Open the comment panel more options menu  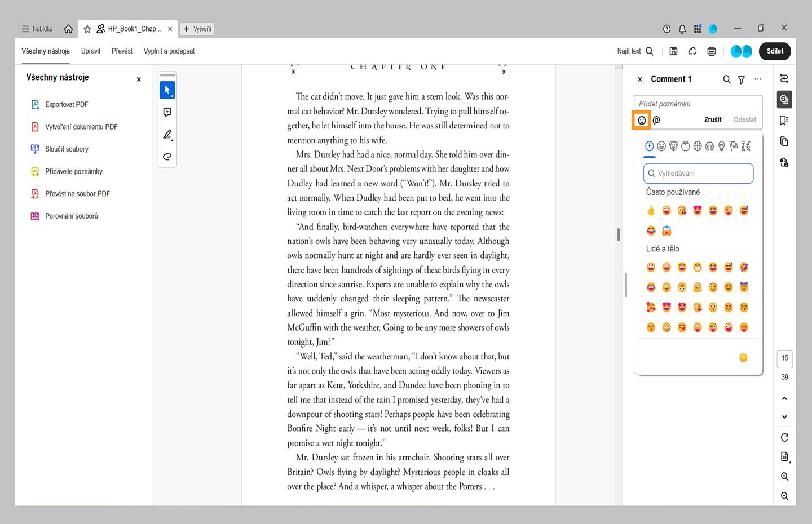coord(757,79)
